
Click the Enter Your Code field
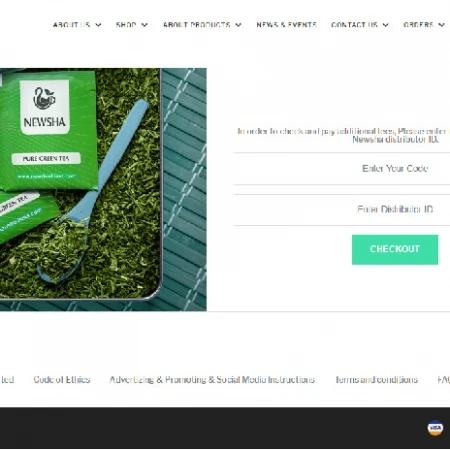coord(342,169)
